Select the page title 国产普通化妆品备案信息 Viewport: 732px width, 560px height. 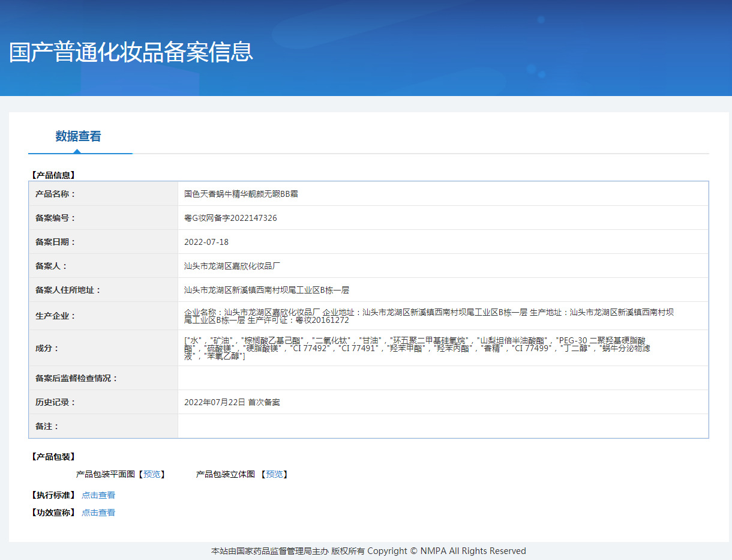(x=130, y=53)
